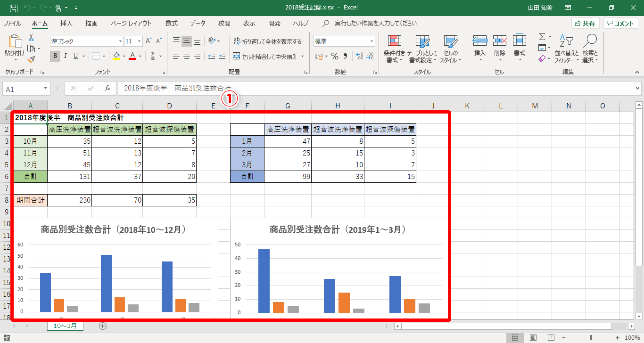Apply the yellow fill color bucket

[116, 57]
